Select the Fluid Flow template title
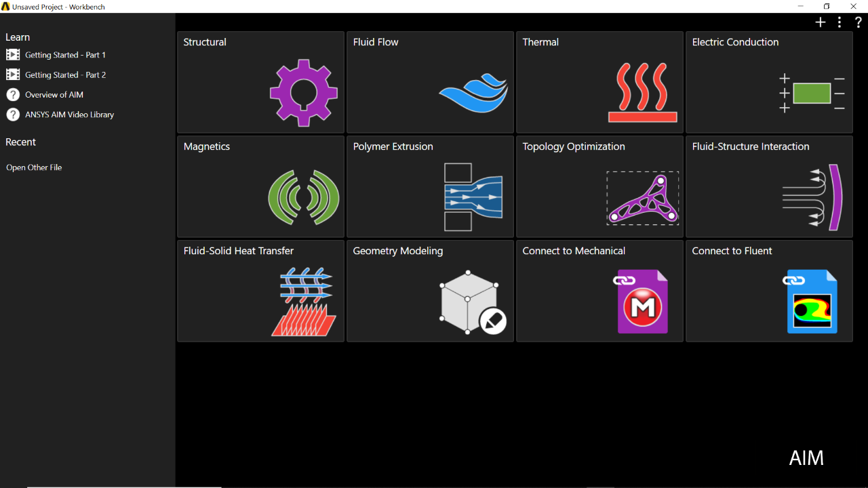Viewport: 868px width, 488px height. coord(376,42)
